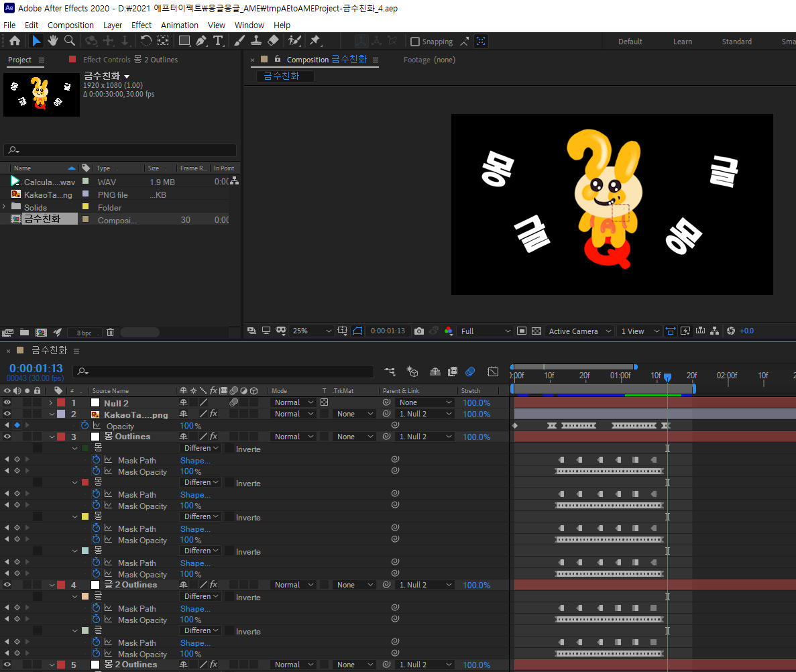Activate the Type text tool
Viewport: 796px width, 672px height.
click(219, 41)
